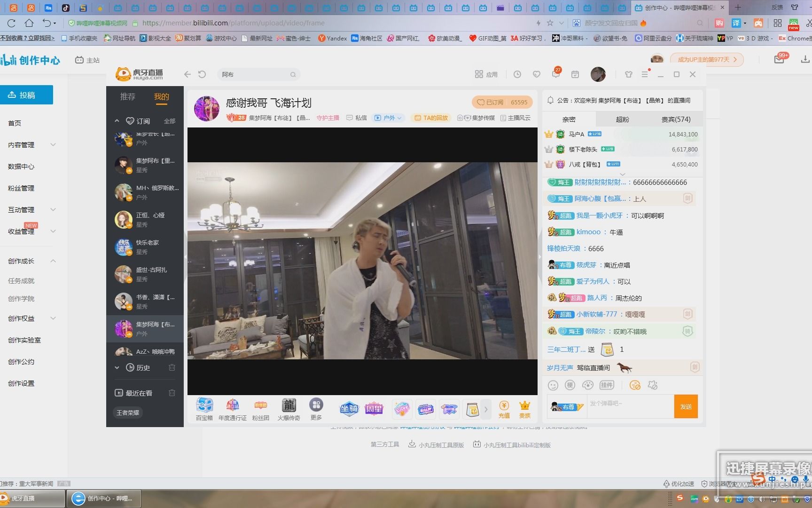Image resolution: width=812 pixels, height=508 pixels.
Task: Select the 坐骑 mount gift
Action: (349, 409)
